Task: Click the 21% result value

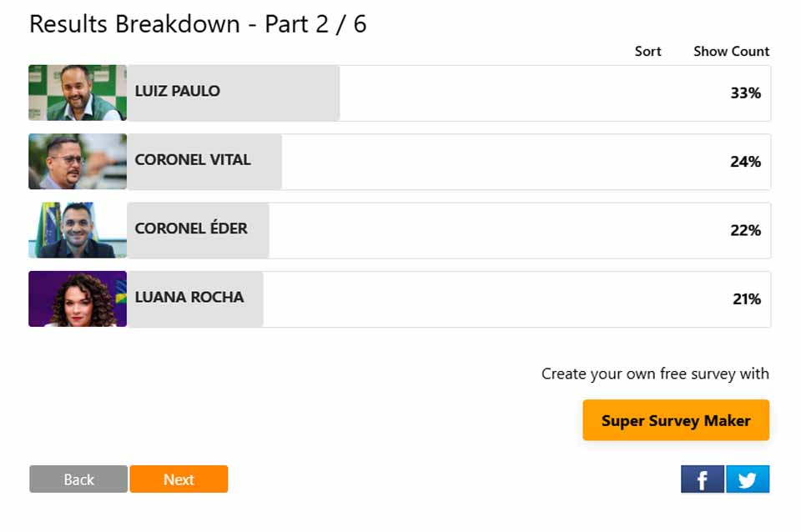Action: (x=747, y=299)
